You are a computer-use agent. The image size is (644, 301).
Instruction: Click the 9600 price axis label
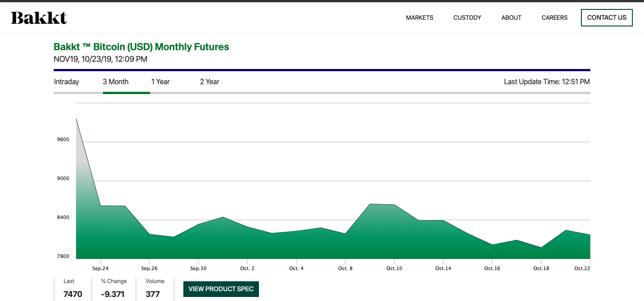coord(63,140)
